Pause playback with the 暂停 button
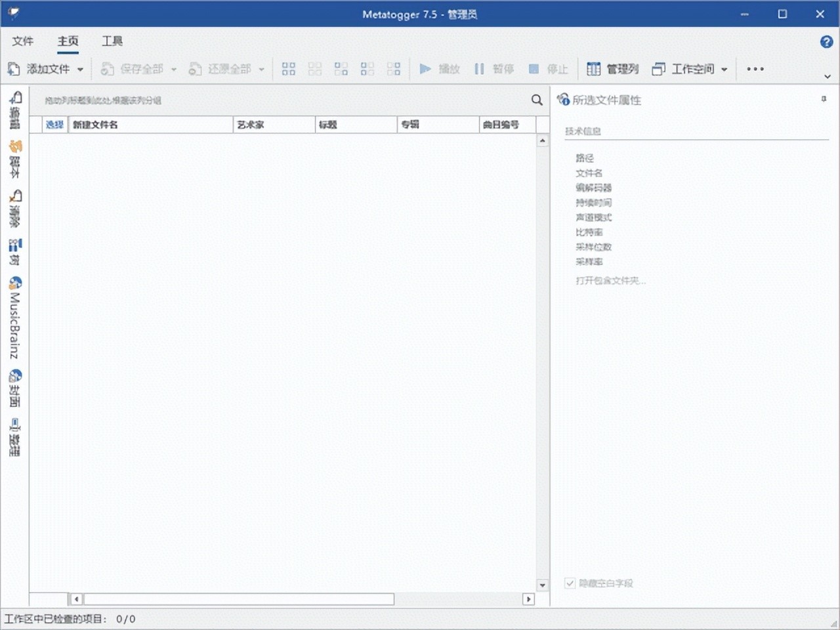Image resolution: width=840 pixels, height=630 pixels. coord(494,69)
